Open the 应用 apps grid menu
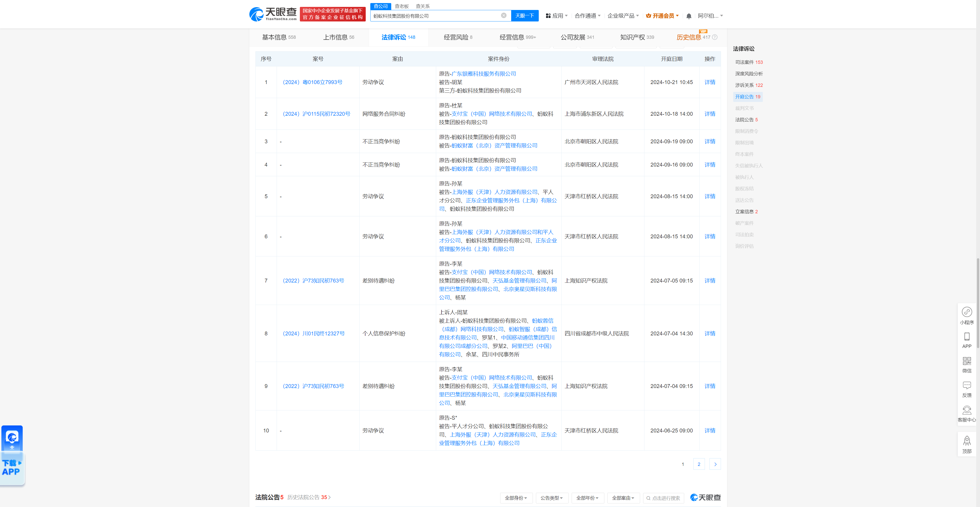This screenshot has height=507, width=980. tap(557, 16)
